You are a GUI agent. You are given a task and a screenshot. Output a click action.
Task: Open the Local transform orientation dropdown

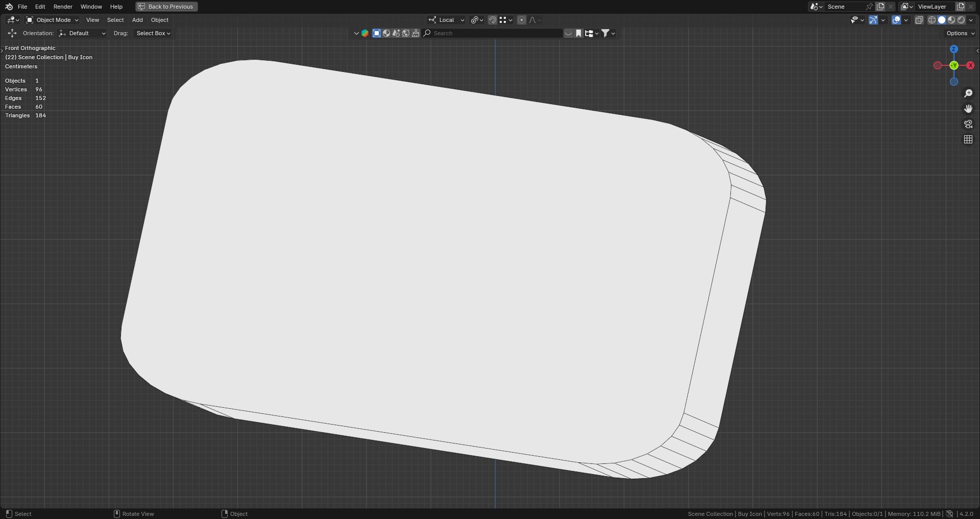pos(446,20)
